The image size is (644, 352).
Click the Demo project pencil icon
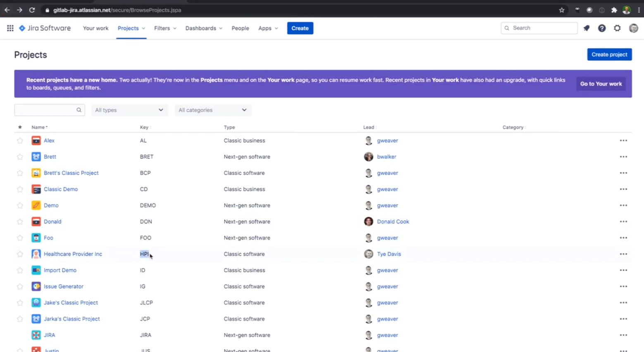pyautogui.click(x=36, y=205)
